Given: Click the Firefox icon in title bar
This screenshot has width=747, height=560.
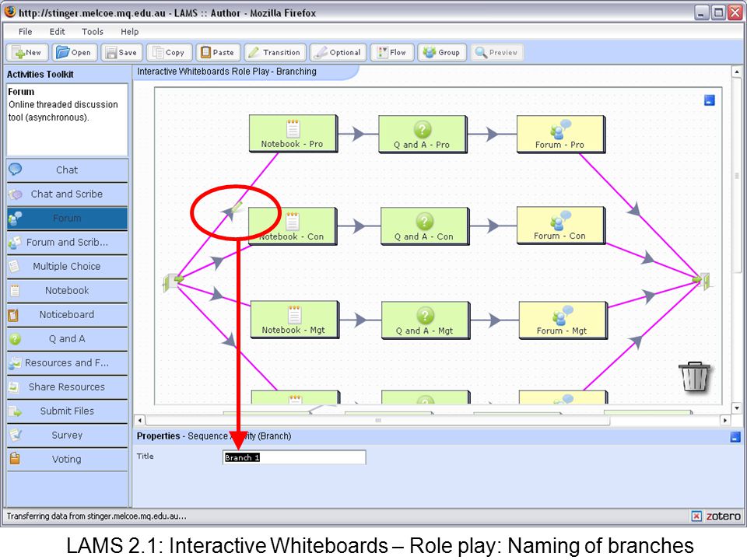Looking at the screenshot, I should pyautogui.click(x=9, y=12).
